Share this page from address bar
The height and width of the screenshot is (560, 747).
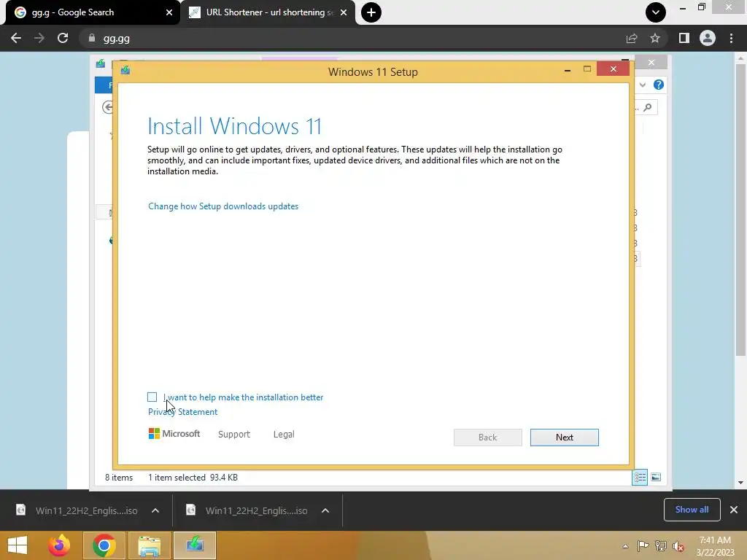pyautogui.click(x=632, y=38)
